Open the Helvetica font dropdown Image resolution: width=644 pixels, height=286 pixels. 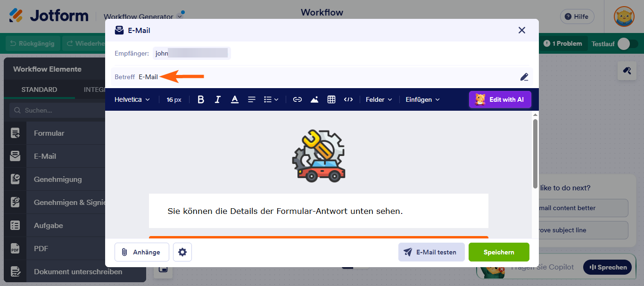tap(132, 99)
